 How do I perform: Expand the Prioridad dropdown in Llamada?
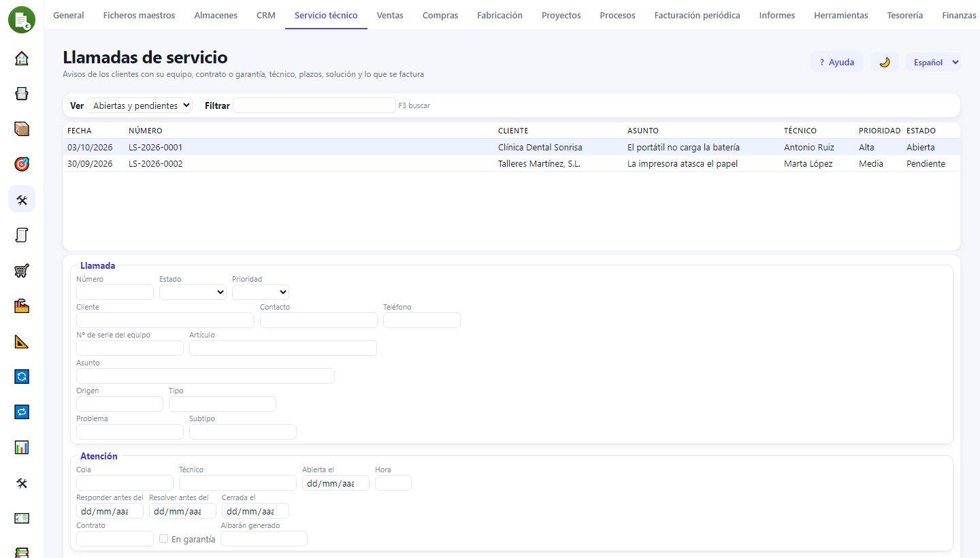click(x=261, y=292)
